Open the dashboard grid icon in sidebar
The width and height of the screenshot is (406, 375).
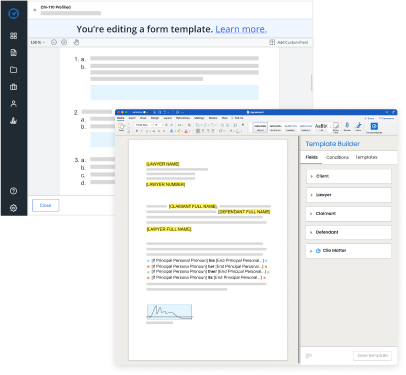(x=14, y=36)
